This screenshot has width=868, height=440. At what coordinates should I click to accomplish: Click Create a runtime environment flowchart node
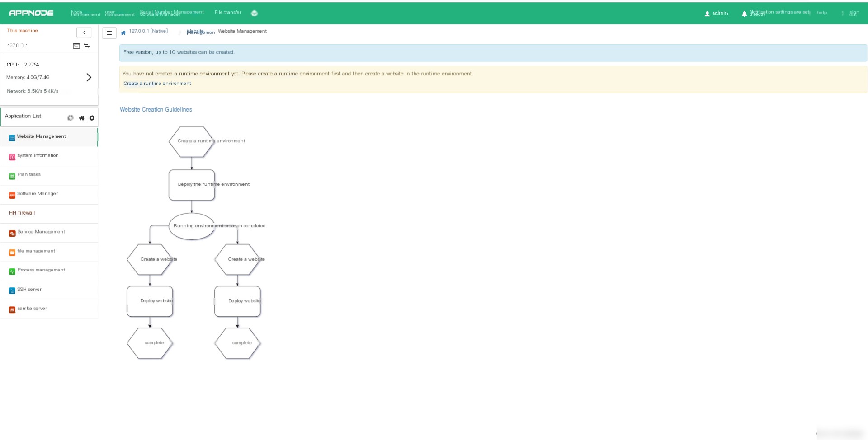[192, 141]
